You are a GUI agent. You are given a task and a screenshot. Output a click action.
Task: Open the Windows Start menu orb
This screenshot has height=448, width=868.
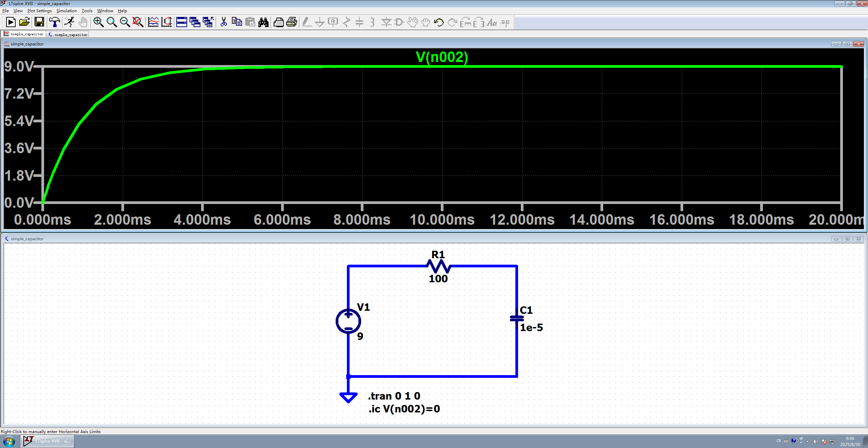[9, 441]
